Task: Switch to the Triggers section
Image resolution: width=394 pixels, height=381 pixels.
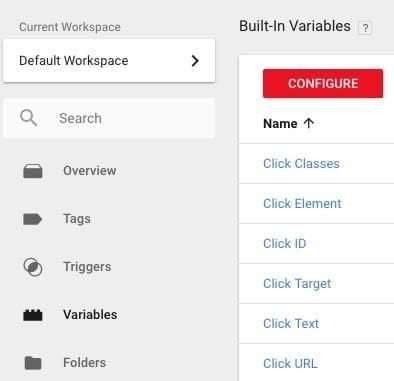Action: [87, 267]
